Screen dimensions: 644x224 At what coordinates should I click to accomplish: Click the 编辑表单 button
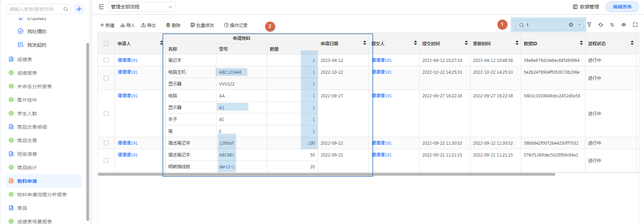point(622,7)
